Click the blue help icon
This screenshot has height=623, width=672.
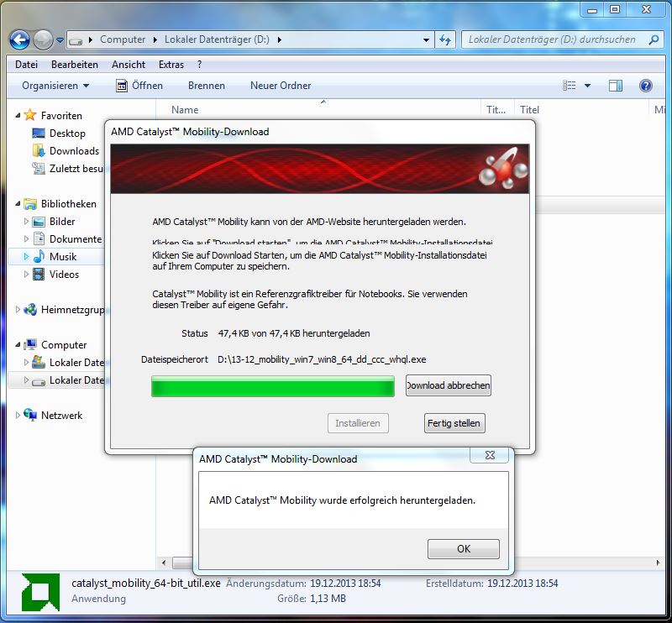click(645, 86)
